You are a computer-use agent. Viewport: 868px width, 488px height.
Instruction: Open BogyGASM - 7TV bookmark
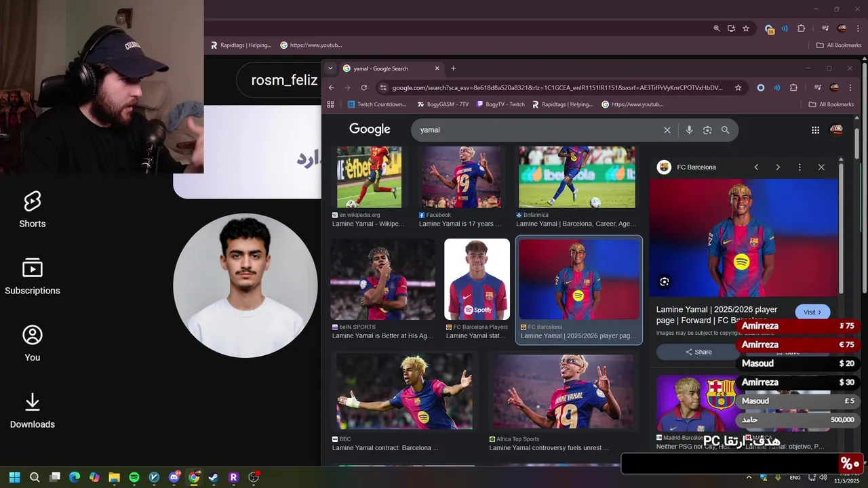442,104
